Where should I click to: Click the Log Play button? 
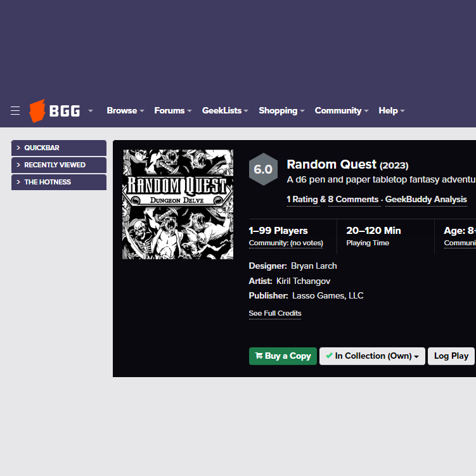point(451,356)
